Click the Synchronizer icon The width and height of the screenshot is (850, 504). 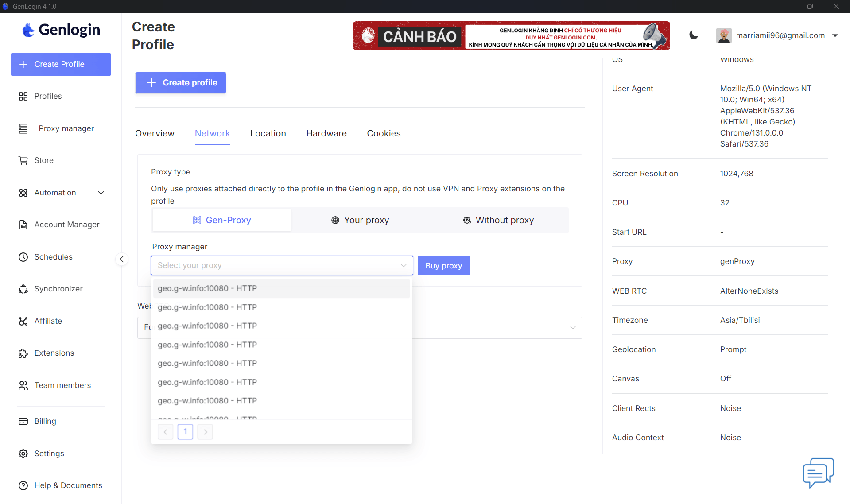(23, 289)
